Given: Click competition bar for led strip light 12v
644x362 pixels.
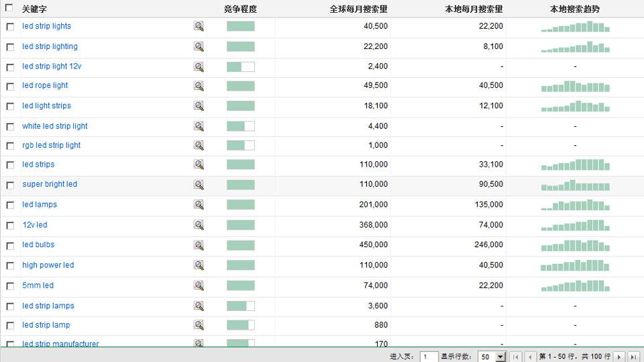Looking at the screenshot, I should tap(240, 66).
